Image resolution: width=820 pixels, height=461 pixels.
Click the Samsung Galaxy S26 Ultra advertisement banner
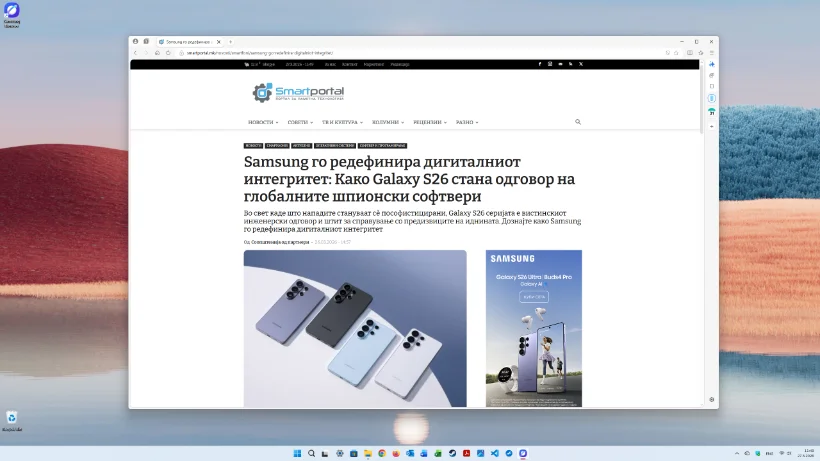point(533,328)
